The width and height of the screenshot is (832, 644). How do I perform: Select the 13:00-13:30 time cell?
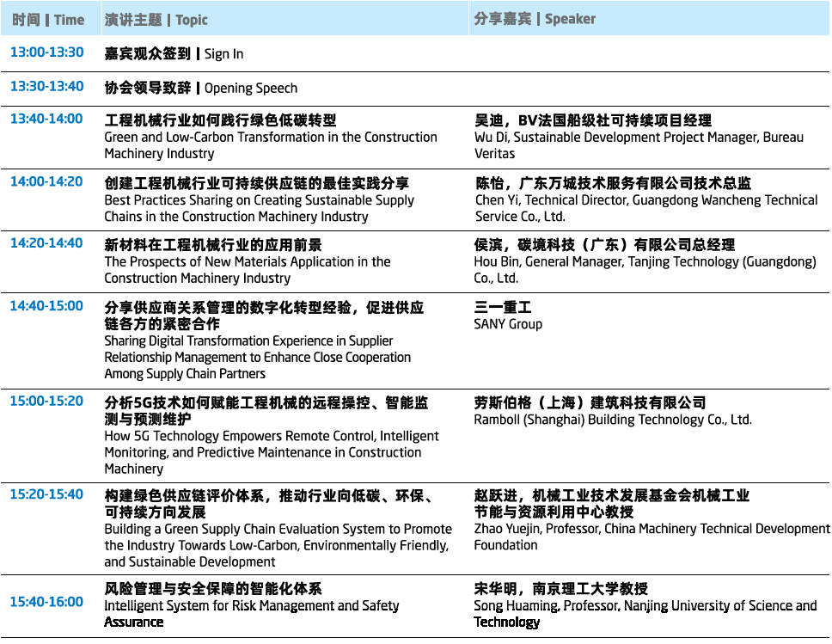46,52
